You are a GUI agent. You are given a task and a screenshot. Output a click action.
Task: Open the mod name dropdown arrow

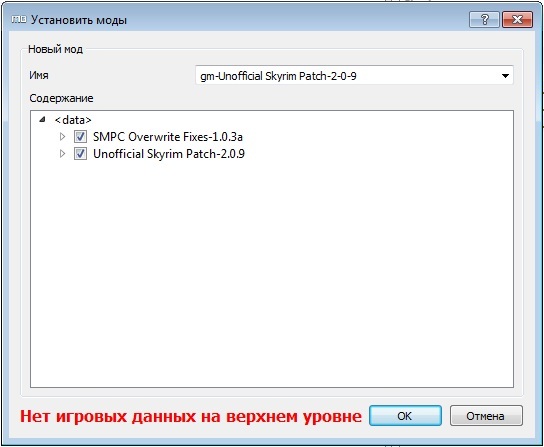pyautogui.click(x=505, y=76)
